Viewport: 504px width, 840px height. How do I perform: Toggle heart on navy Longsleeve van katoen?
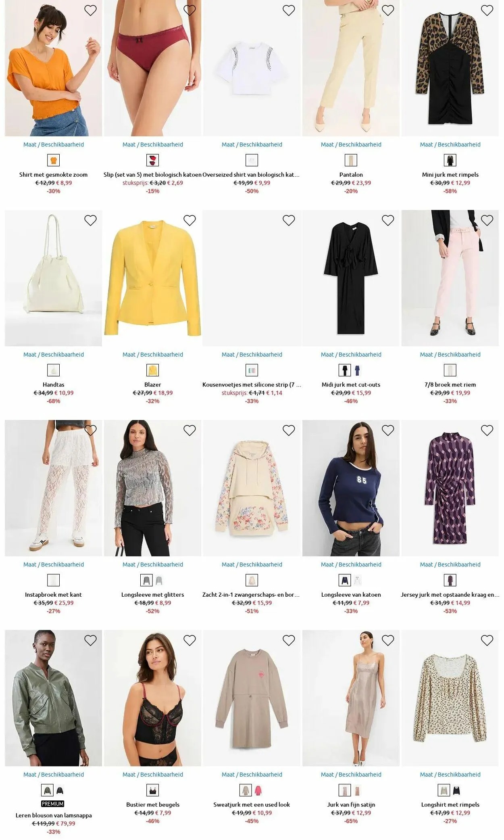point(388,430)
